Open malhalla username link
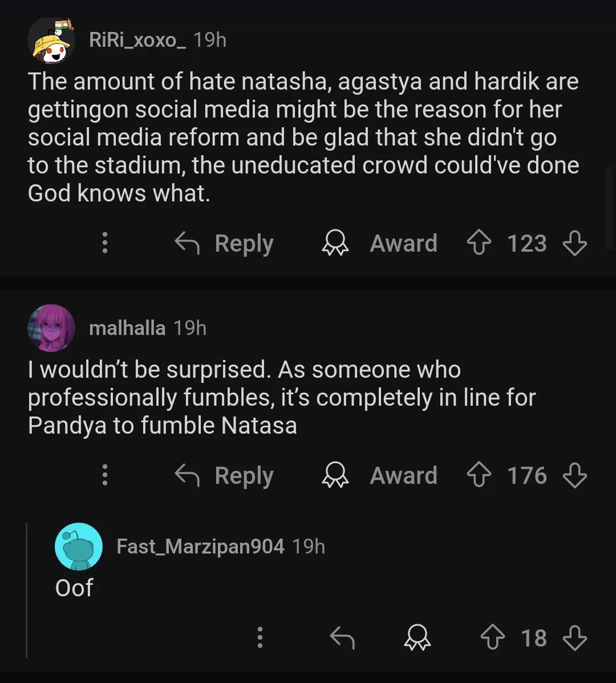This screenshot has height=683, width=616. (127, 328)
